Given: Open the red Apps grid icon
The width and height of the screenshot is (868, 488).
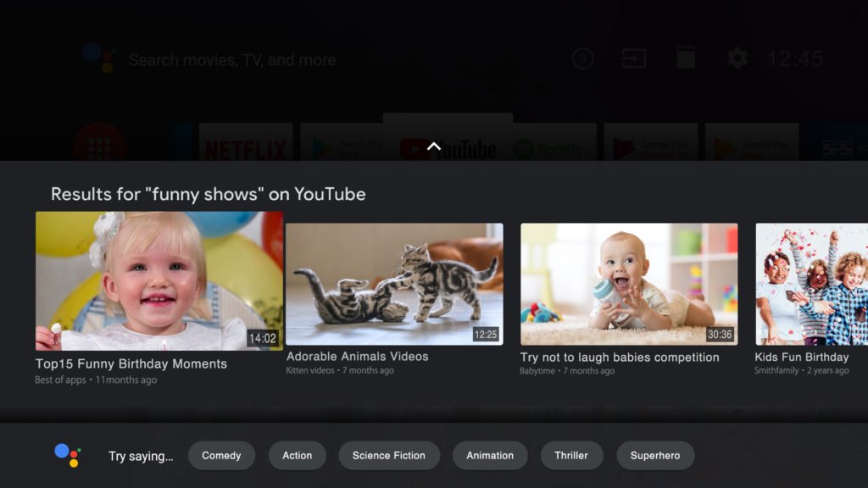Looking at the screenshot, I should click(99, 144).
